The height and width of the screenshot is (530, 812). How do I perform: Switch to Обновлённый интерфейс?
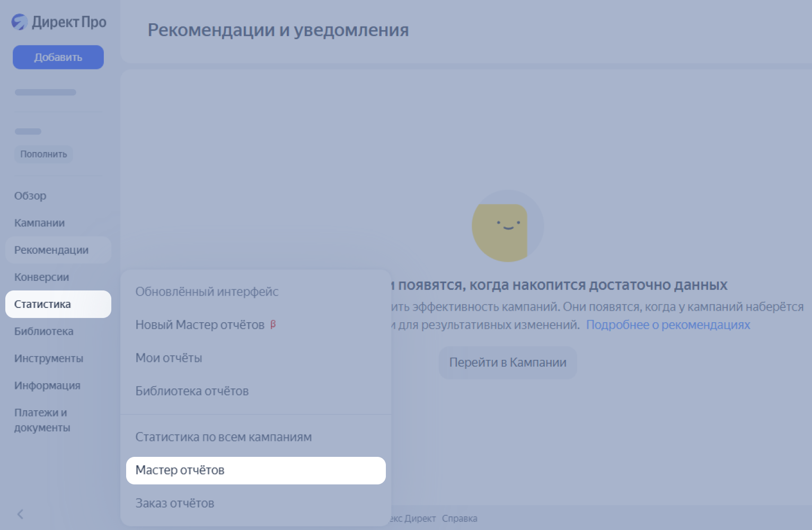pyautogui.click(x=207, y=291)
